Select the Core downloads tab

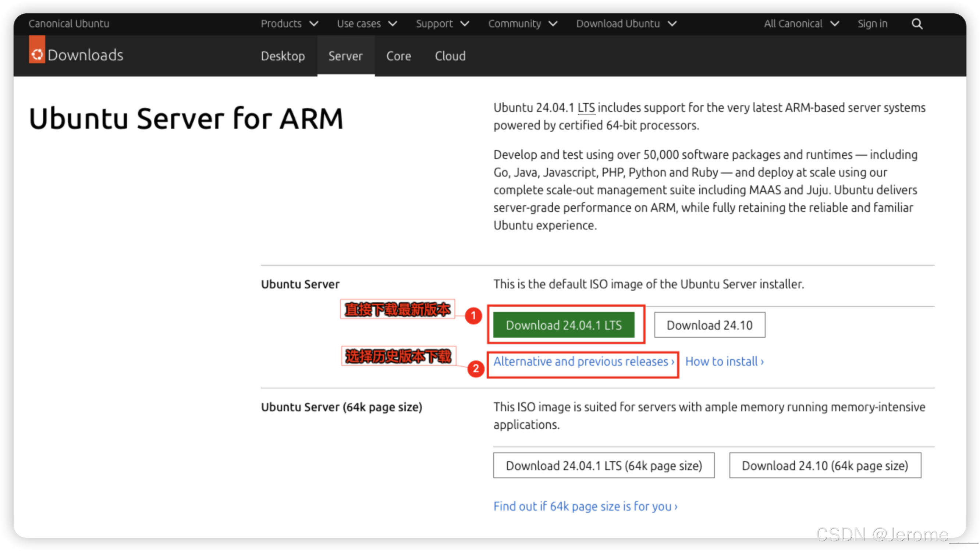tap(398, 56)
